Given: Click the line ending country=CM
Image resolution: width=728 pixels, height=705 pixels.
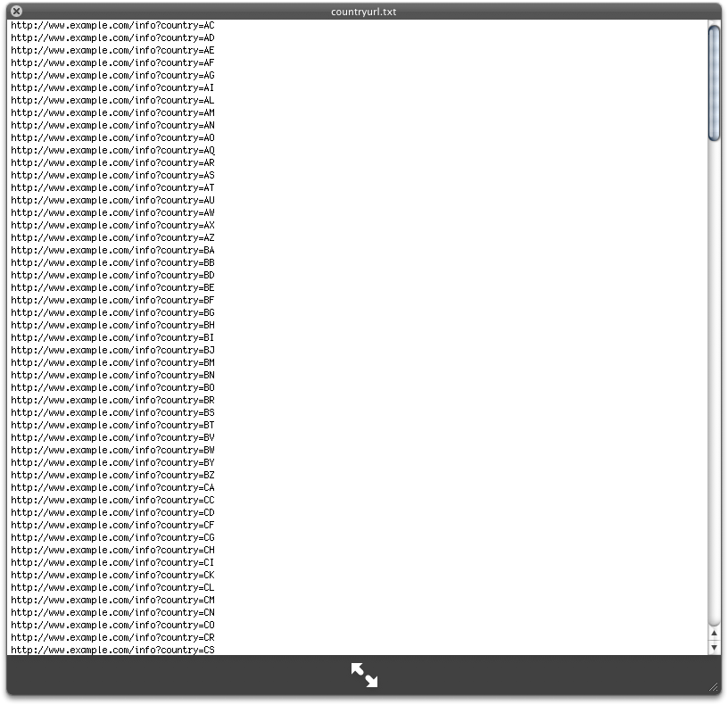Looking at the screenshot, I should point(112,601).
